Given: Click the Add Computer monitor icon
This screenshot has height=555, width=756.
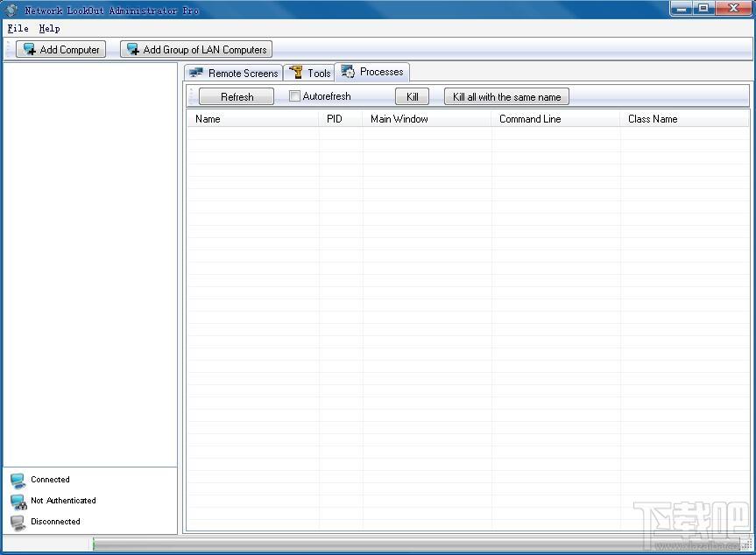Looking at the screenshot, I should tap(30, 49).
